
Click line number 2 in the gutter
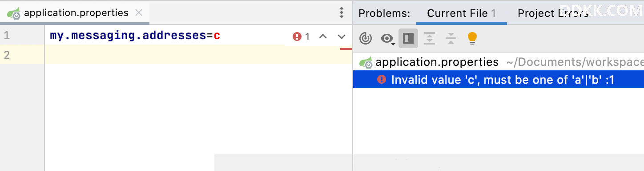(x=7, y=55)
